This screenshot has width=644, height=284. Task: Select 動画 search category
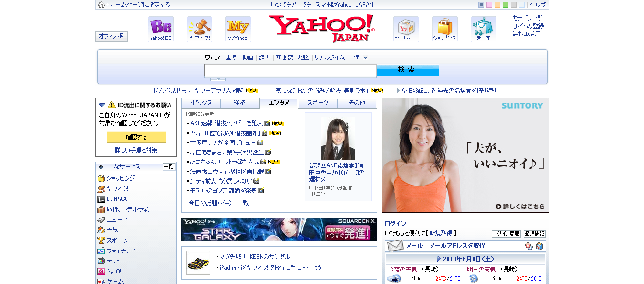click(x=248, y=57)
